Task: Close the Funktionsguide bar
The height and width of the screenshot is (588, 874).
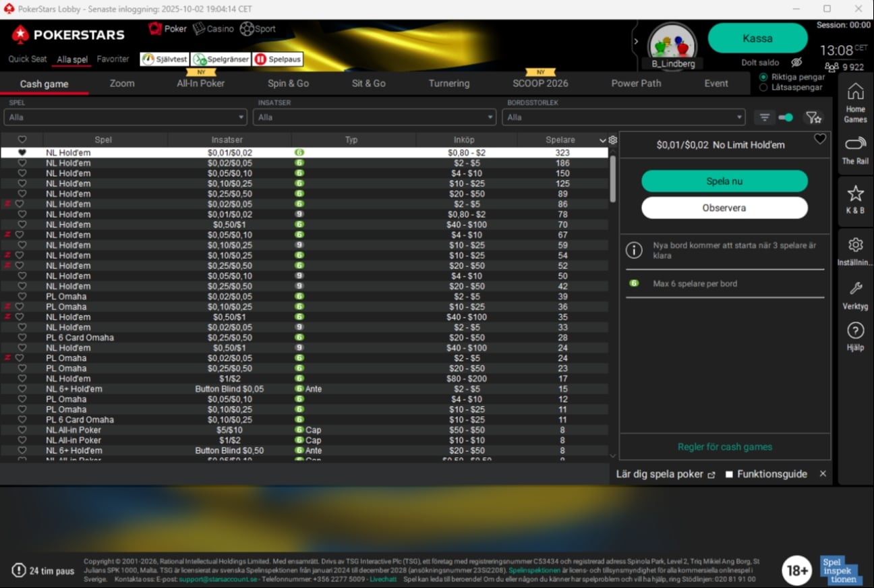Action: [x=823, y=474]
